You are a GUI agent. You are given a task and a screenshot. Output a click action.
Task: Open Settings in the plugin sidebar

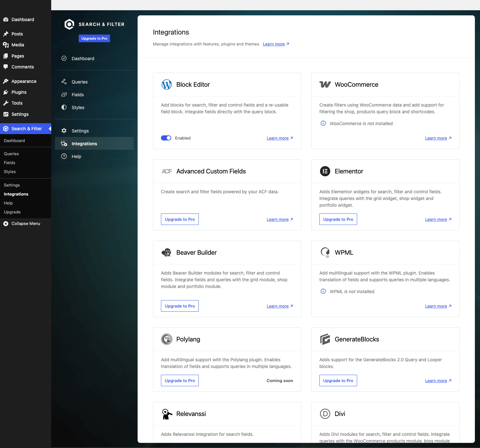point(94,131)
